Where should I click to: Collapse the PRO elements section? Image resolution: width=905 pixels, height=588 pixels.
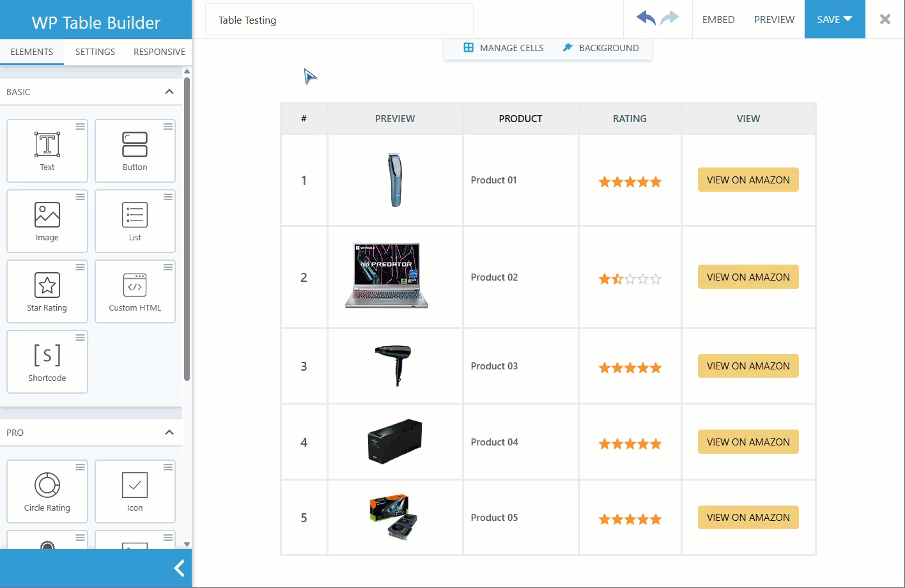pyautogui.click(x=169, y=433)
